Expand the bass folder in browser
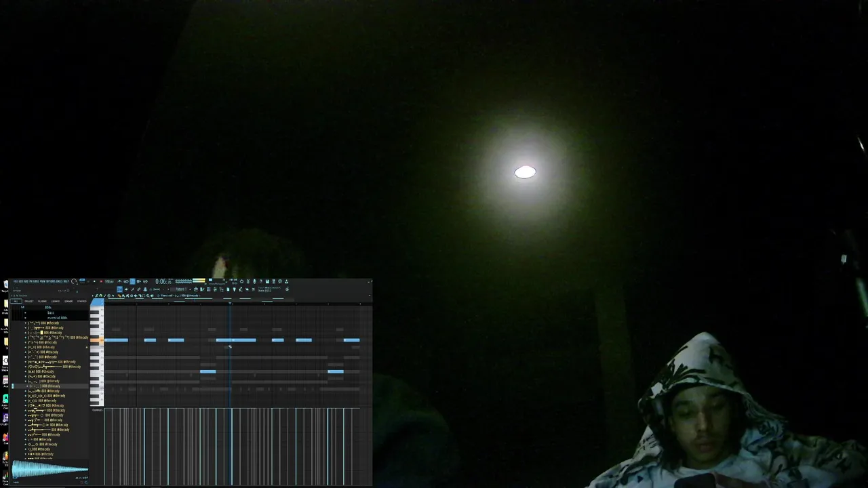Image resolution: width=868 pixels, height=488 pixels. pos(51,313)
